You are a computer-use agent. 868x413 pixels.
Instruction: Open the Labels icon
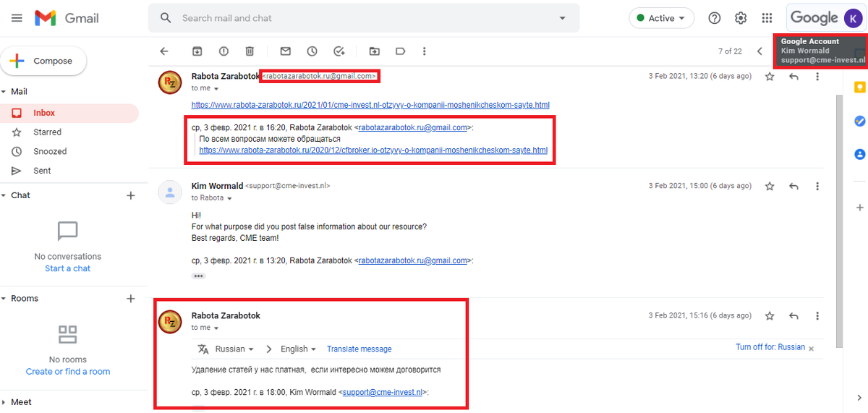point(400,51)
